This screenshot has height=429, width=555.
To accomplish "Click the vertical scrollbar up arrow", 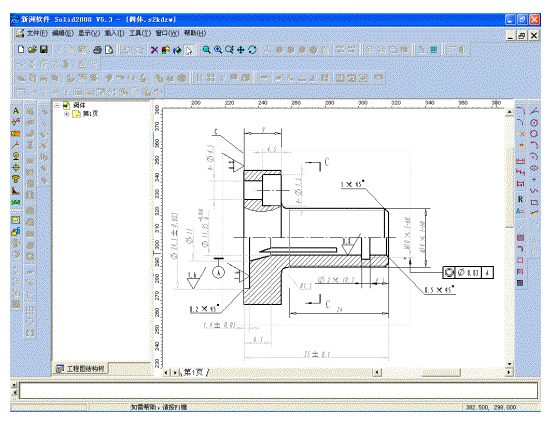I will click(509, 112).
